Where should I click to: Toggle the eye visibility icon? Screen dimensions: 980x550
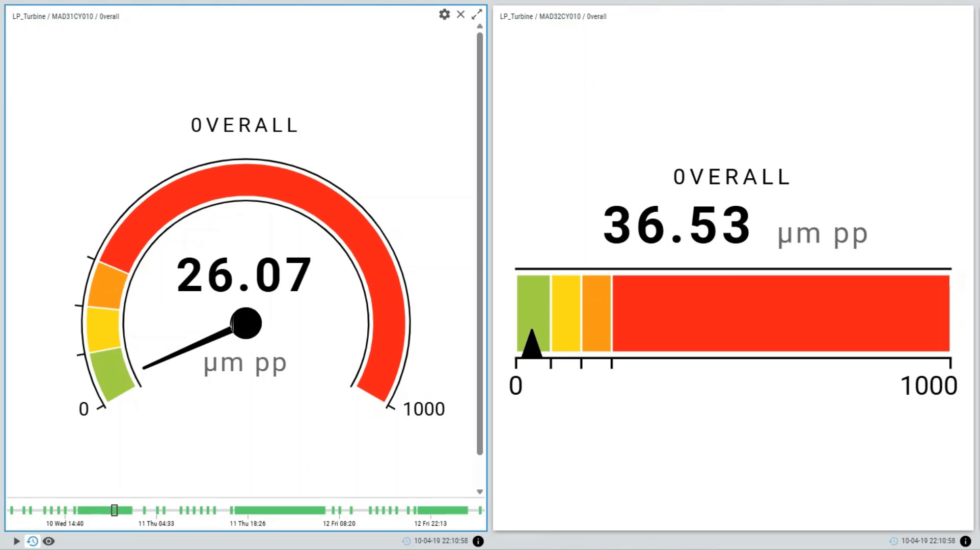click(49, 541)
